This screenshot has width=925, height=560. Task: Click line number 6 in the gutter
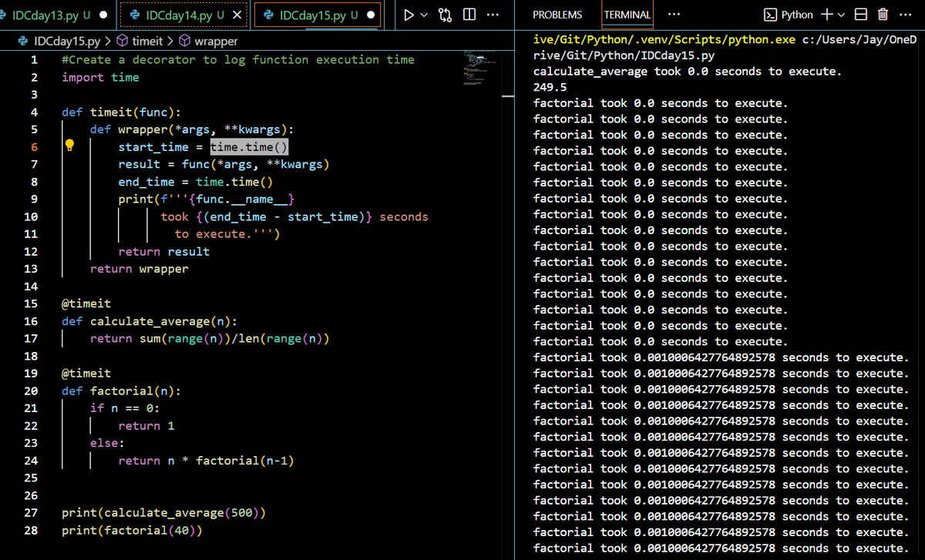(x=34, y=146)
